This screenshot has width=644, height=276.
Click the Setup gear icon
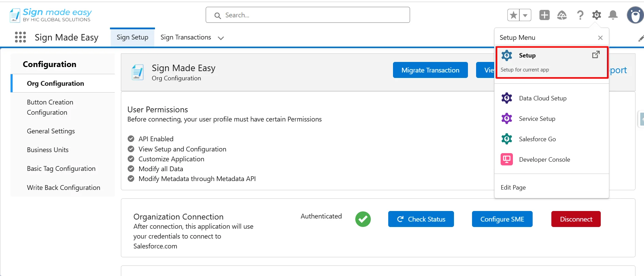pos(596,15)
